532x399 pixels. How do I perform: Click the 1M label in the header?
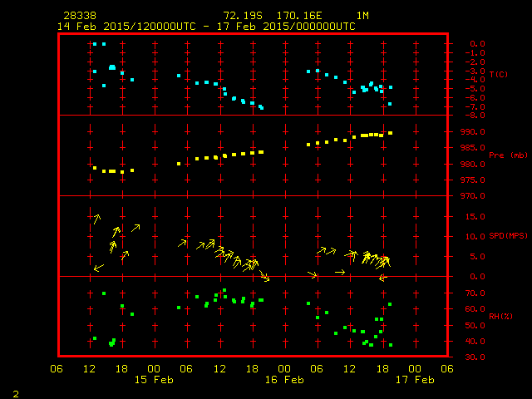(x=362, y=16)
